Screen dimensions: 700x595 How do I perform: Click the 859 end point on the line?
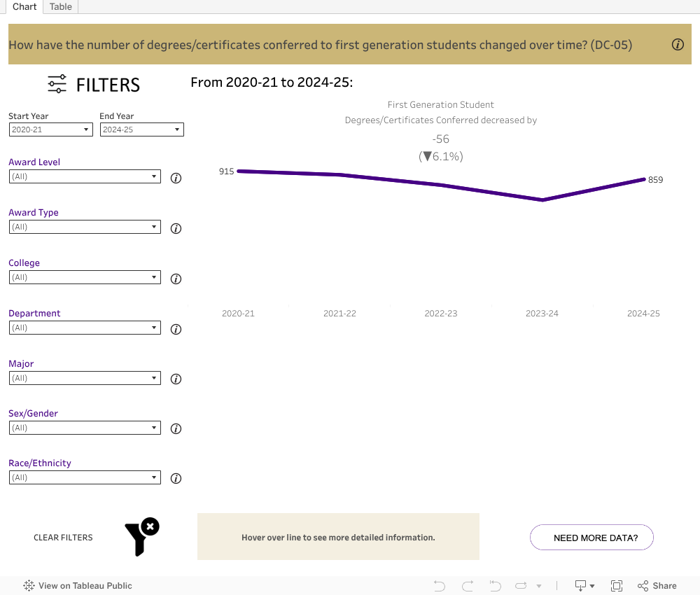pyautogui.click(x=644, y=179)
